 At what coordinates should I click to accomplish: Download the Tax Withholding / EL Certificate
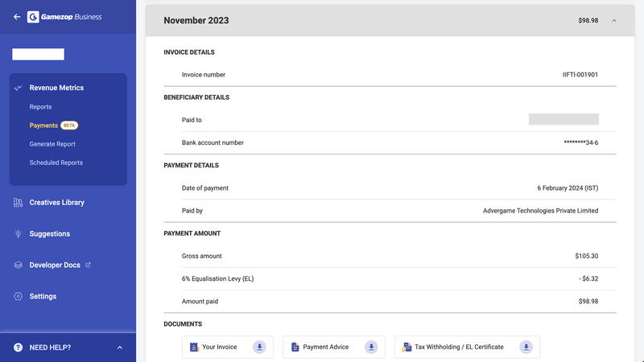click(526, 348)
